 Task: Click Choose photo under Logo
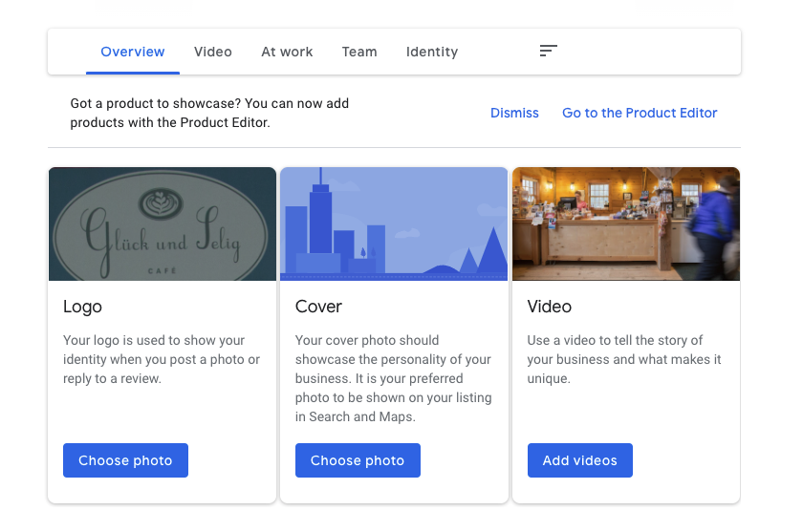pyautogui.click(x=125, y=460)
